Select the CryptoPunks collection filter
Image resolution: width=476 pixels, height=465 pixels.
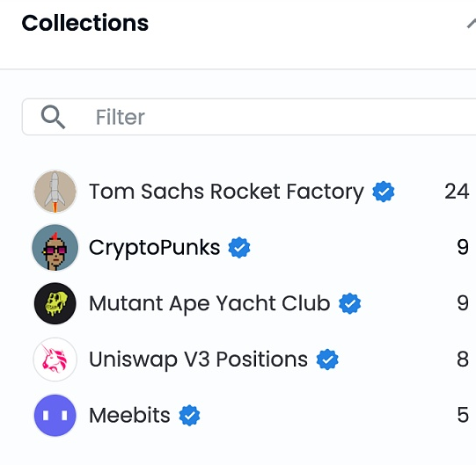click(x=249, y=248)
